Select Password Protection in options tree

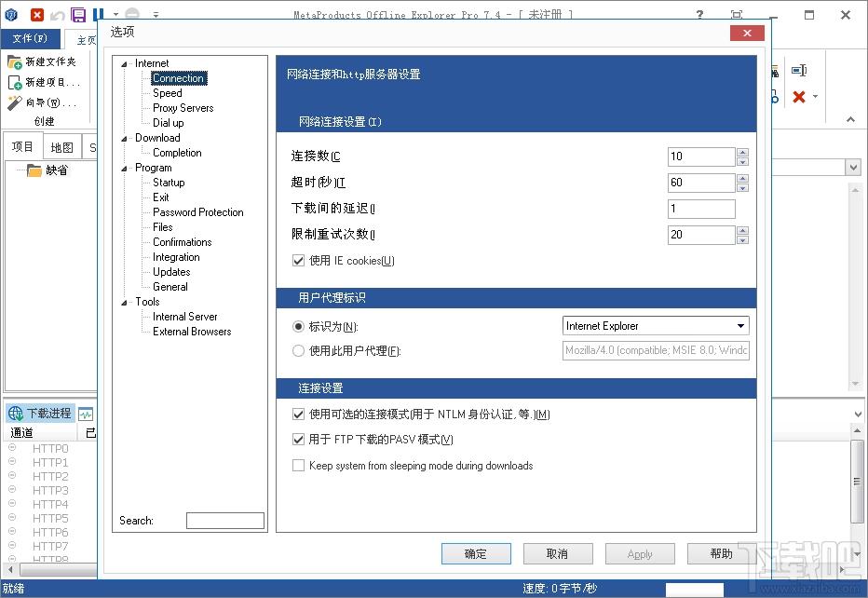pos(198,212)
